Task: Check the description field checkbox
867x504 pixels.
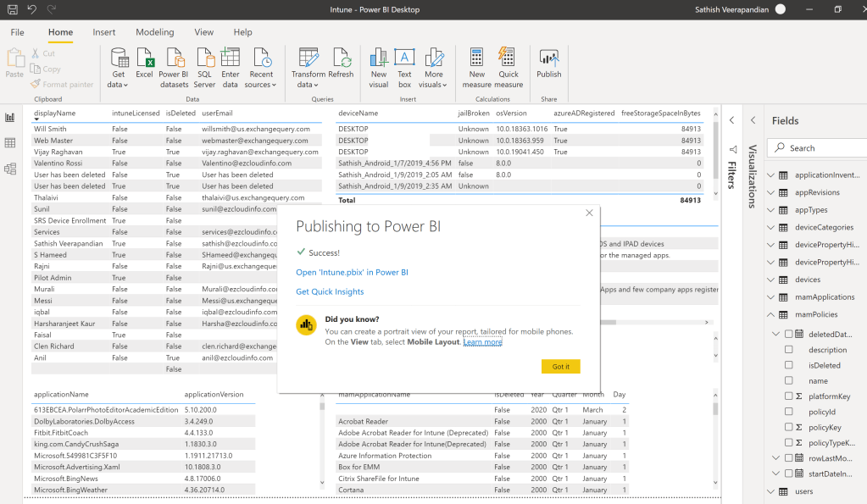Action: (789, 350)
